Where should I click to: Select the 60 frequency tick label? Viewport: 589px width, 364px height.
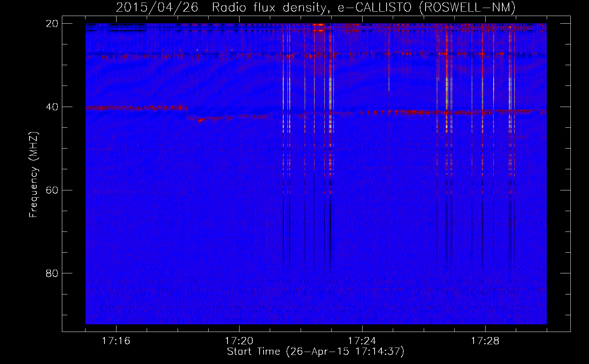click(x=52, y=190)
